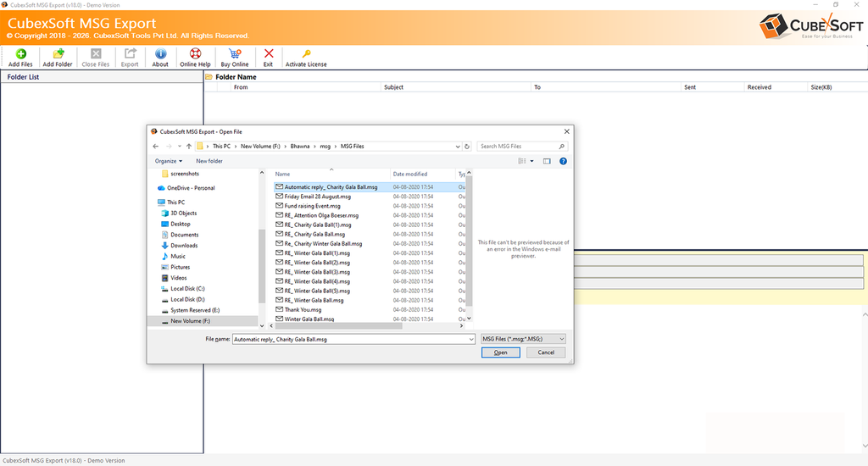Click the Open button
Image resolution: width=868 pixels, height=466 pixels.
(500, 352)
